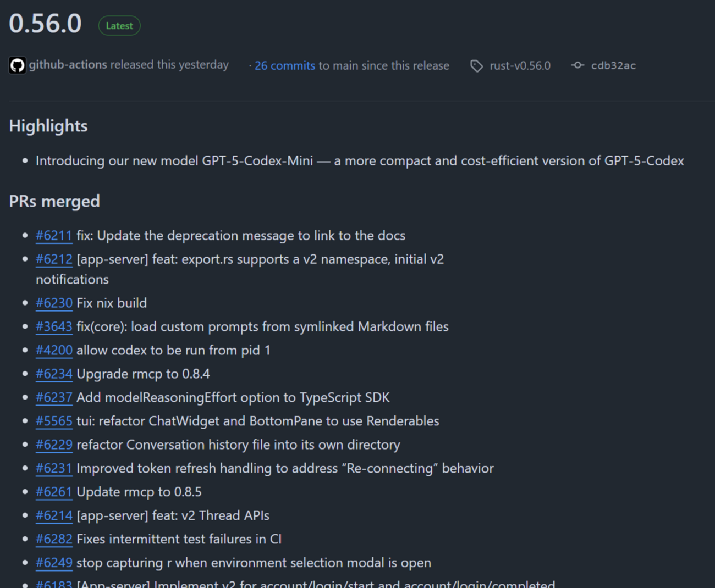Click the Latest release badge

click(119, 26)
